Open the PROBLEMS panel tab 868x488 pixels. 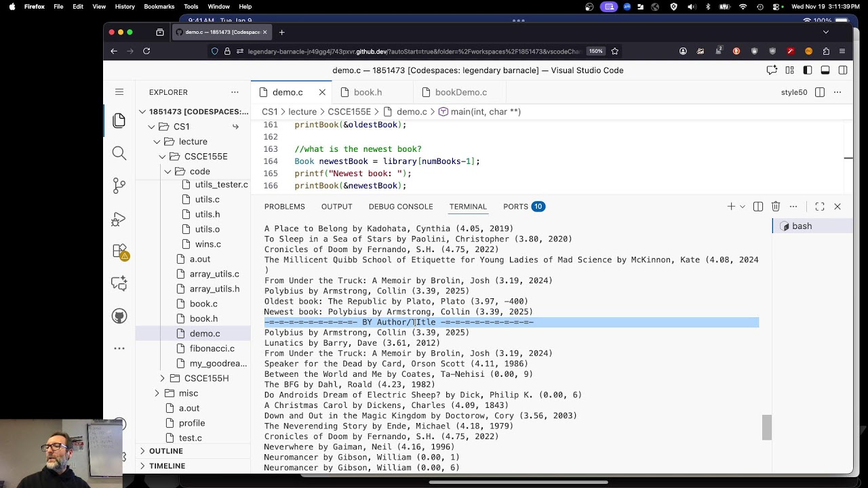tap(285, 207)
